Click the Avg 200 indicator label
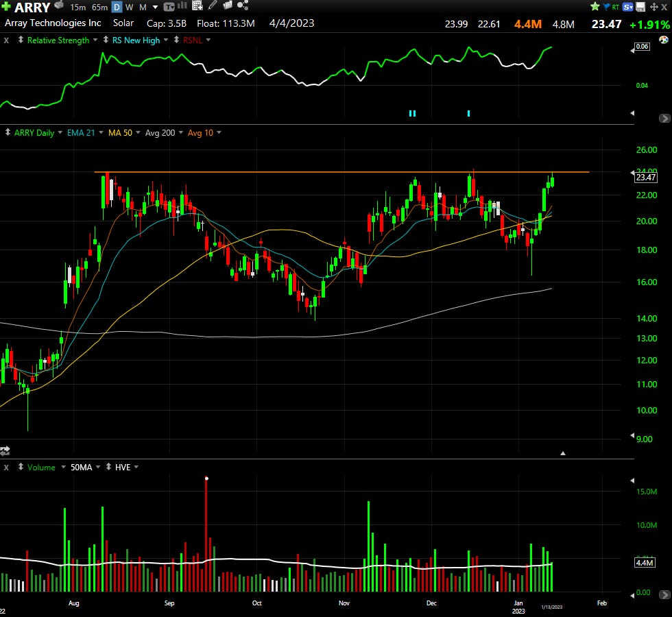The image size is (672, 617). (x=160, y=133)
